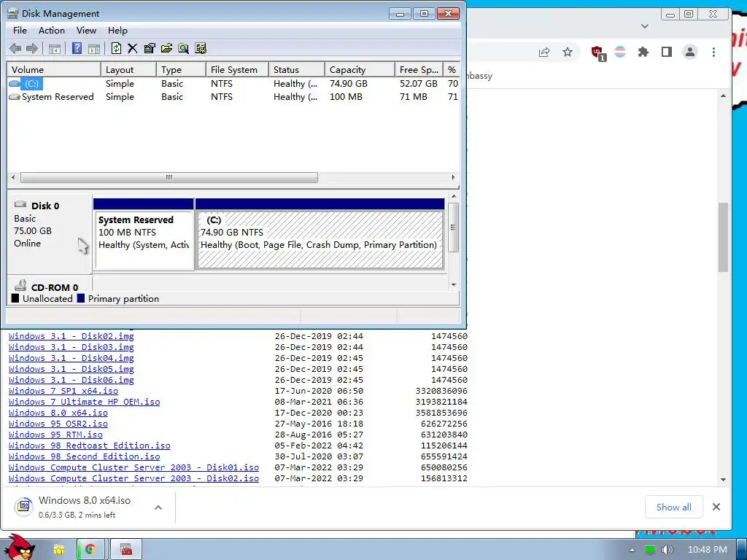Open View menu in Disk Management
Screen dimensions: 747x560
pyautogui.click(x=86, y=31)
